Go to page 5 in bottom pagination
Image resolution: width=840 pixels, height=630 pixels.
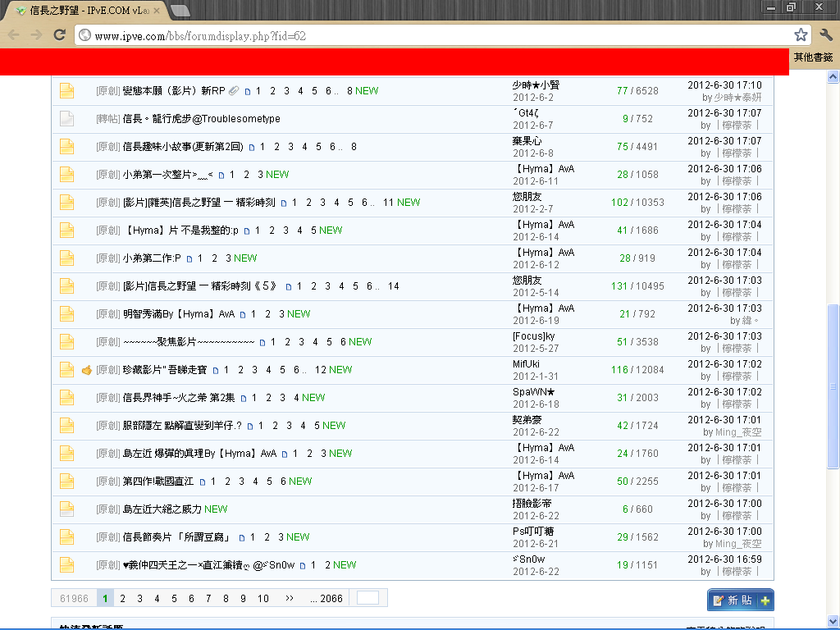pyautogui.click(x=174, y=599)
